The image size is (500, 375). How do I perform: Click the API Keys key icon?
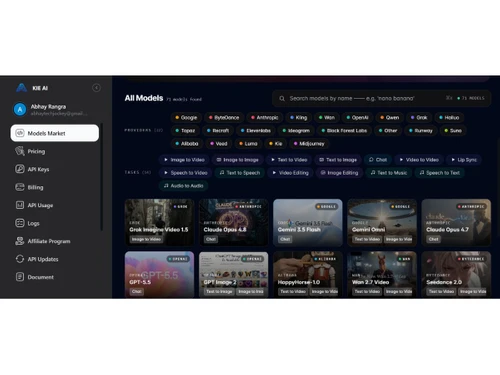coord(20,169)
